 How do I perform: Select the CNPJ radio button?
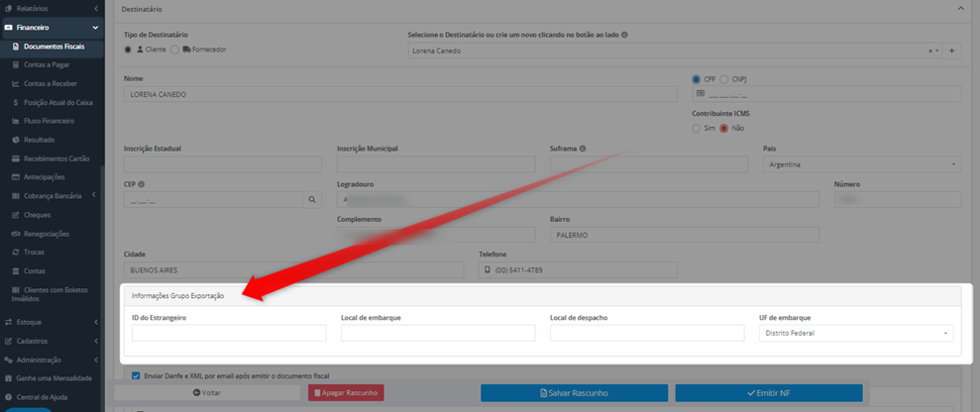(724, 79)
